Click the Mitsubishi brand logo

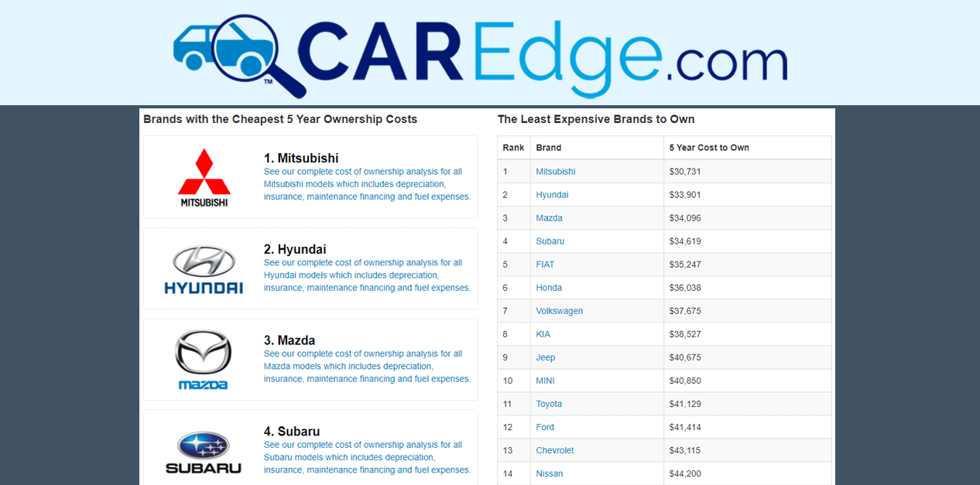tap(203, 176)
